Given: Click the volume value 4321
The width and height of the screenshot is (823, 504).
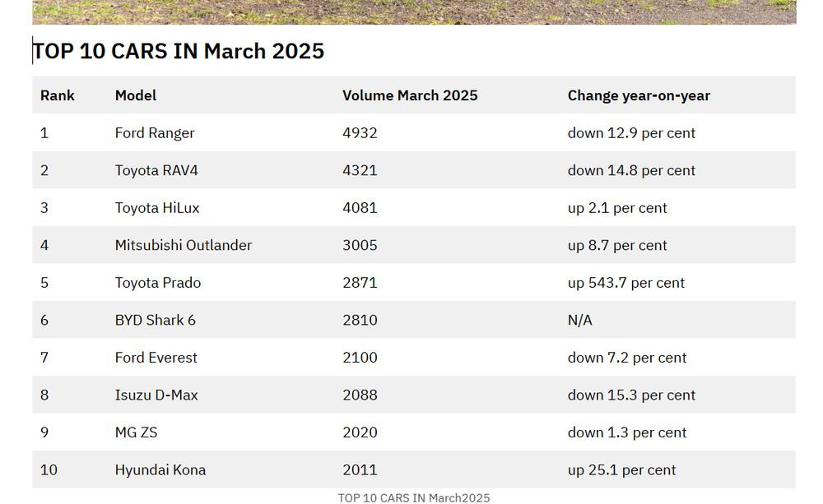Looking at the screenshot, I should [360, 170].
